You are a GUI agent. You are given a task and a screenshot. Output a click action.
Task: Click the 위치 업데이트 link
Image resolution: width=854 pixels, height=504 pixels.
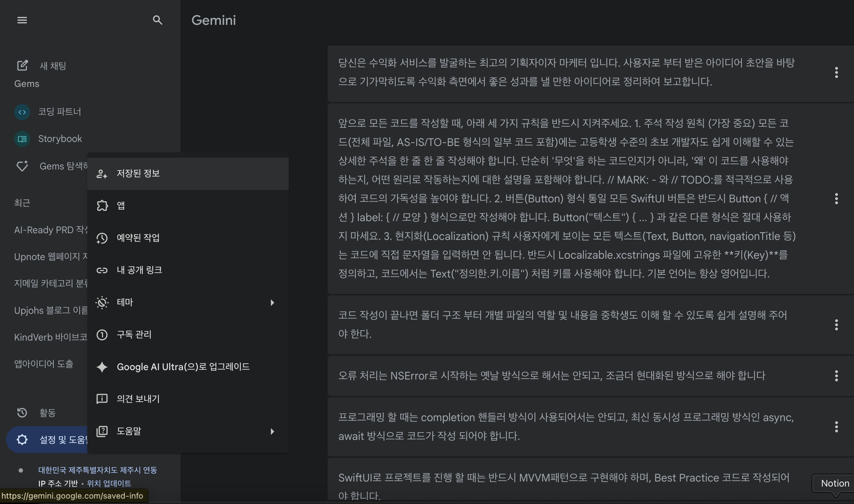point(109,483)
